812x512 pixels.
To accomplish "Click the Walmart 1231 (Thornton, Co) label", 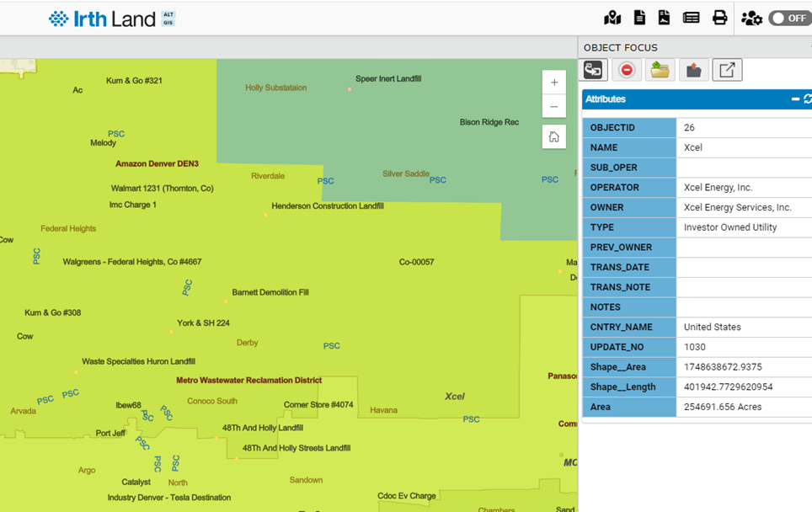I will [x=162, y=189].
